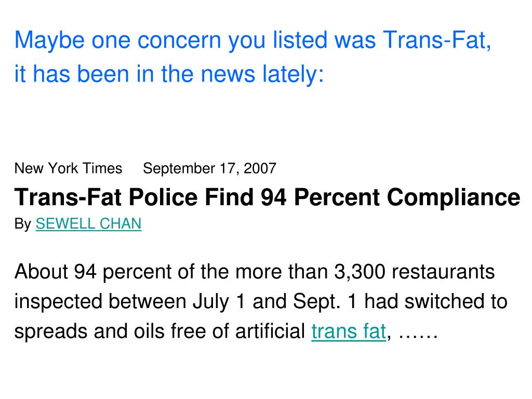This screenshot has width=532, height=399.
Task: Click "94 Percent" in the bold headline
Action: click(x=320, y=197)
